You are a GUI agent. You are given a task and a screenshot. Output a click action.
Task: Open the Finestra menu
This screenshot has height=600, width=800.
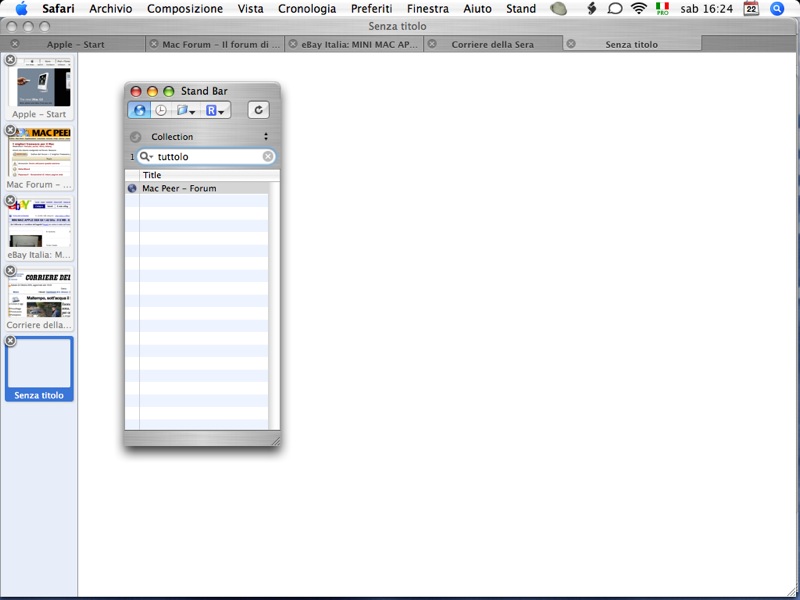pyautogui.click(x=428, y=9)
